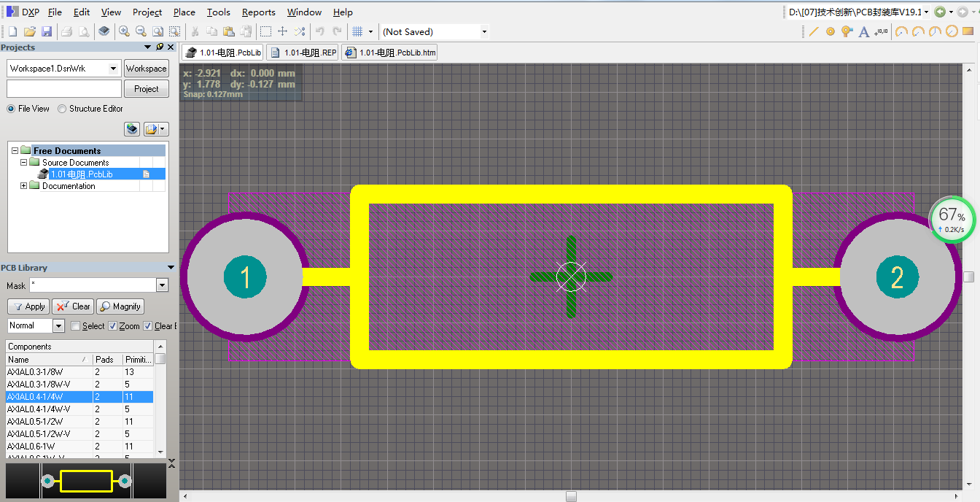Screen dimensions: 980x502
Task: Toggle the Zoom checkbox in PCB Library
Action: [x=112, y=326]
